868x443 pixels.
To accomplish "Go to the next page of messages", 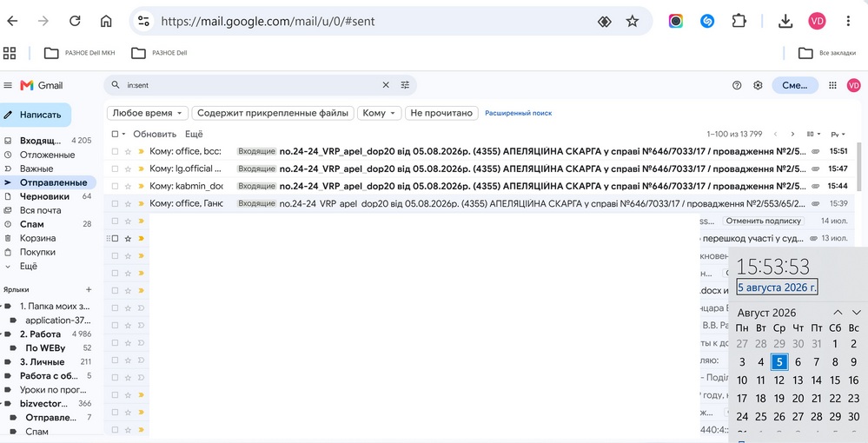I will click(792, 134).
